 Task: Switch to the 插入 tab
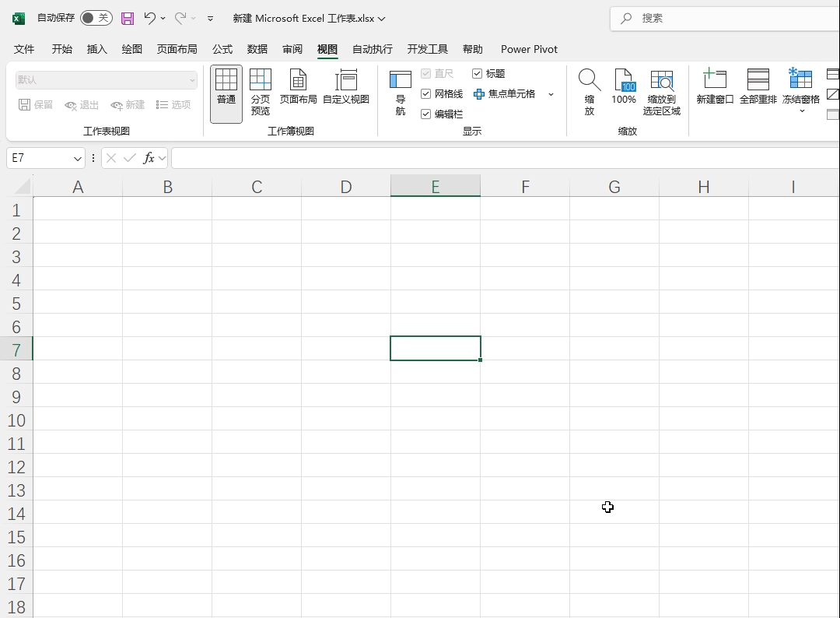[x=97, y=49]
